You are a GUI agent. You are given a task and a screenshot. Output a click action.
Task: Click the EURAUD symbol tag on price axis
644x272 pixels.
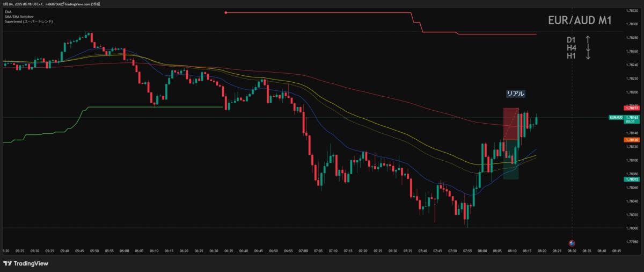click(616, 117)
